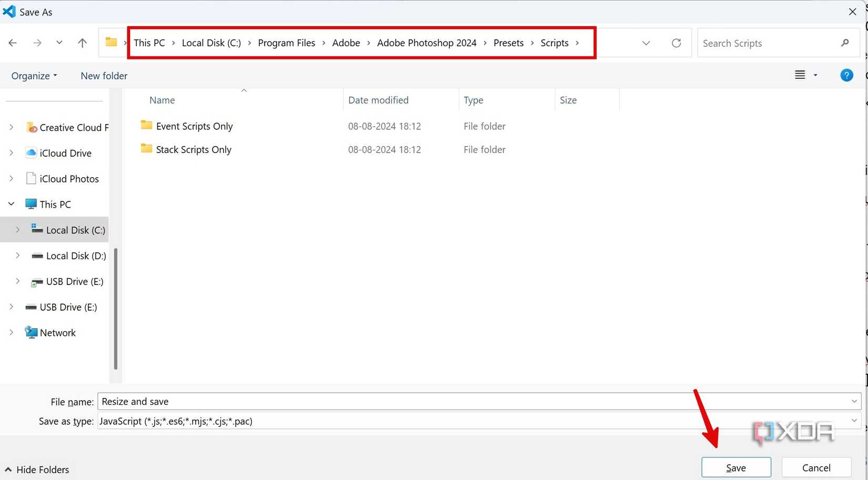The height and width of the screenshot is (480, 868).
Task: Click the Save button
Action: click(x=736, y=467)
